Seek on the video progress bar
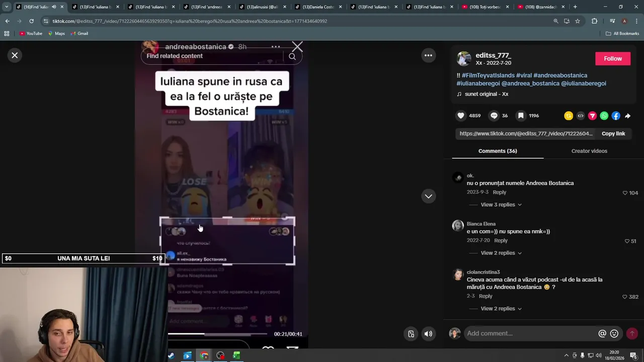Image resolution: width=644 pixels, height=362 pixels. click(217, 334)
